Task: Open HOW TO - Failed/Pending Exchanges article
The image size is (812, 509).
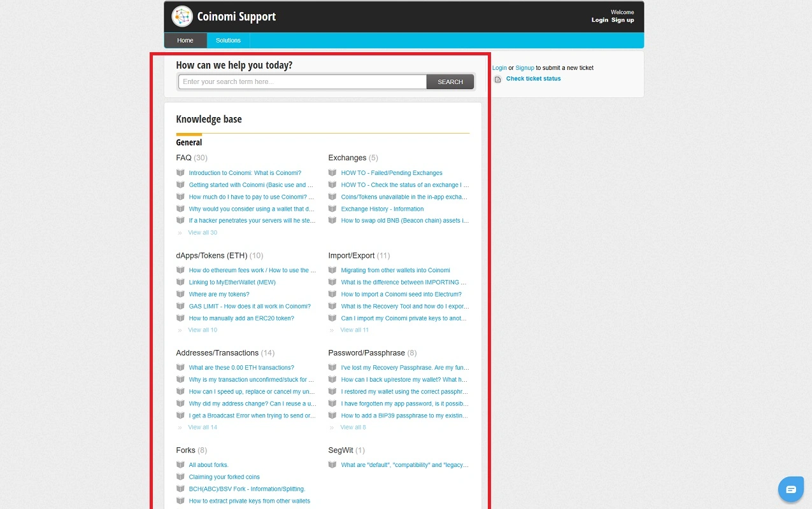Action: tap(391, 173)
